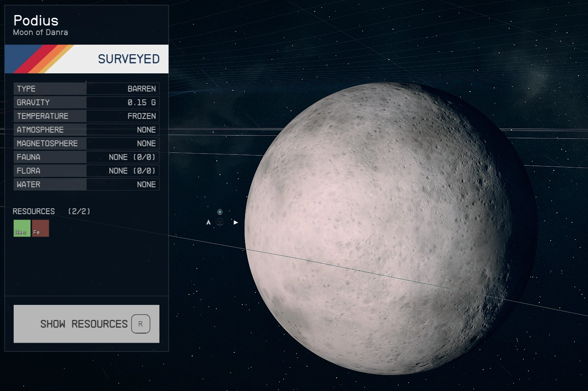
Task: Select the Atmosphere None row
Action: (x=87, y=130)
